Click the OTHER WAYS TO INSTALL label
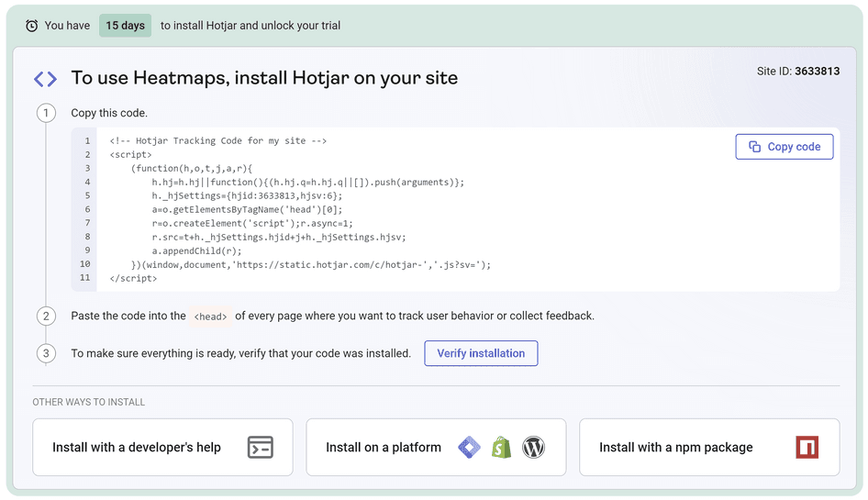868x500 pixels. point(89,402)
